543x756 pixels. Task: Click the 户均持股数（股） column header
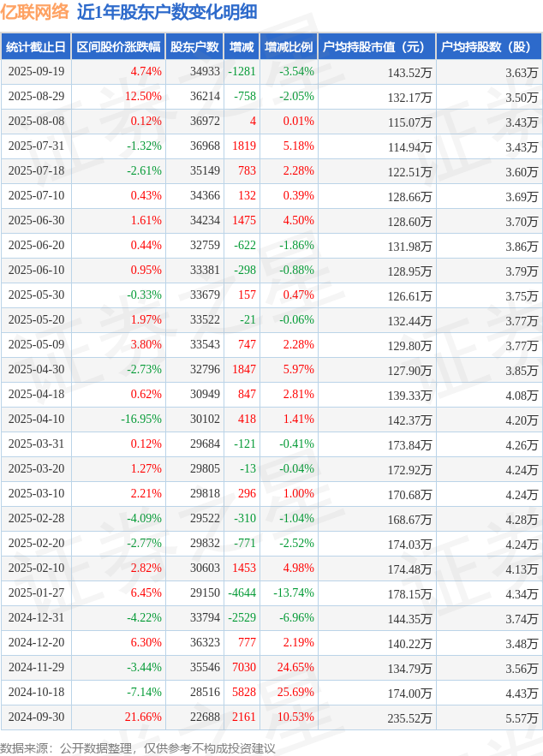[488, 47]
